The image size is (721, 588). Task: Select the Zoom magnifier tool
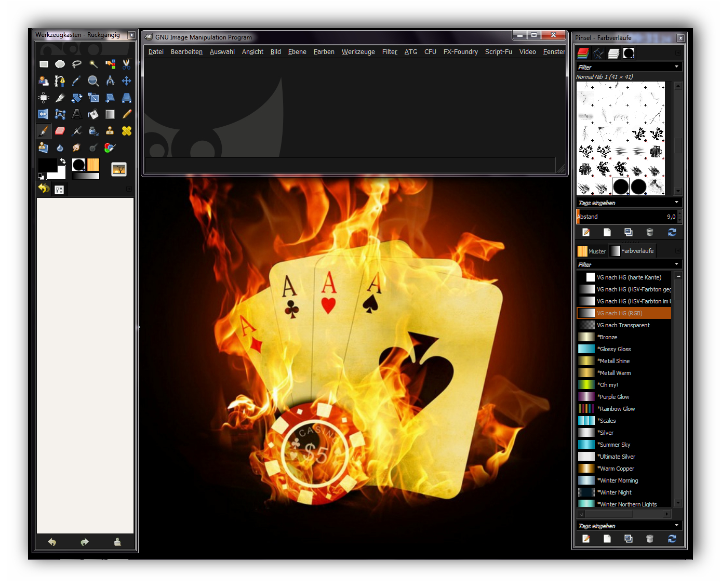point(94,81)
